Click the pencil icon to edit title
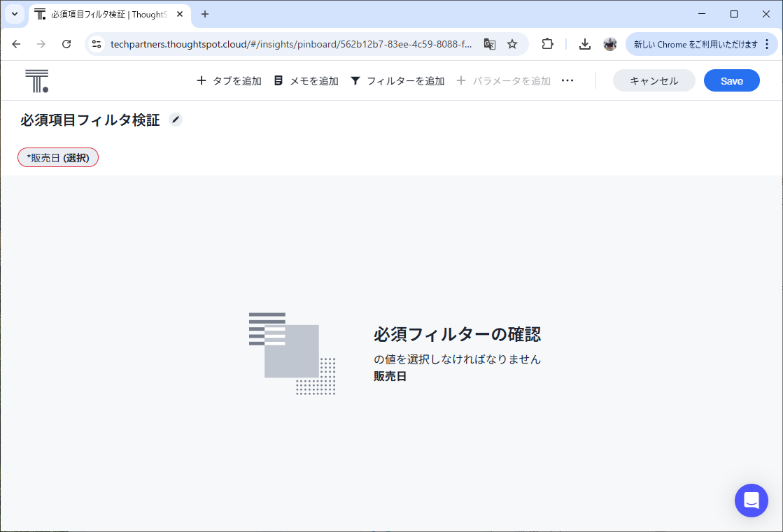 [176, 120]
